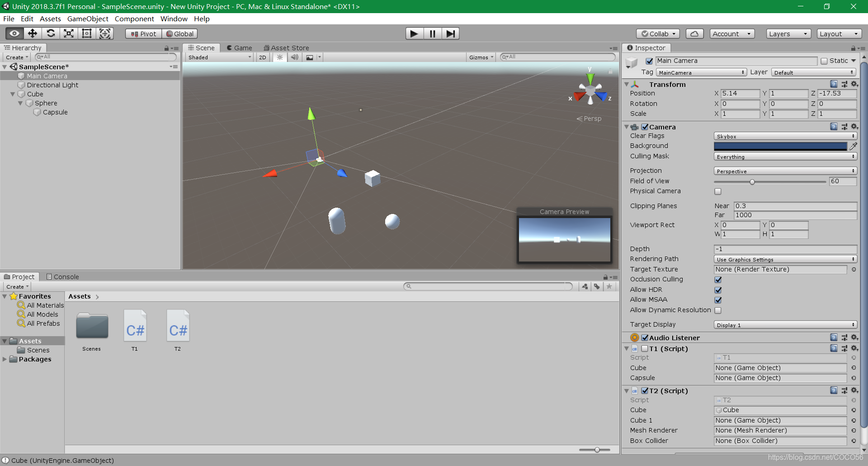868x466 pixels.
Task: Click the Background color eyedropper
Action: [854, 146]
